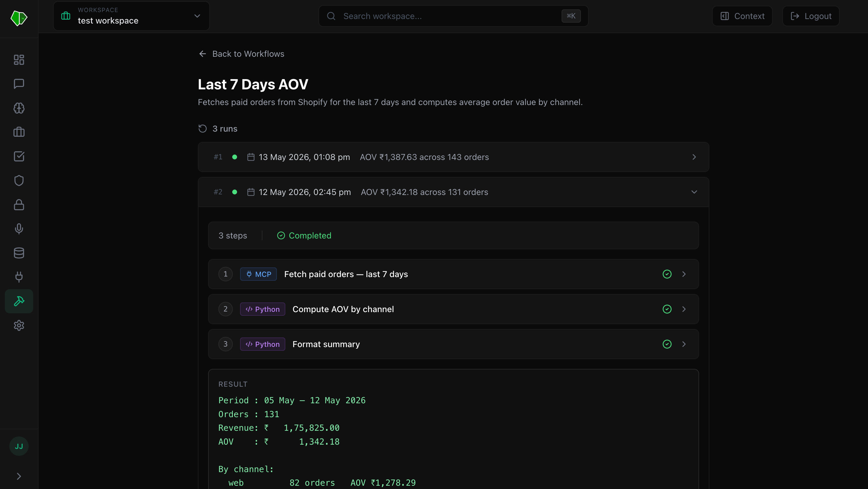The image size is (868, 489).
Task: Open the test workspace dropdown
Action: [x=131, y=16]
